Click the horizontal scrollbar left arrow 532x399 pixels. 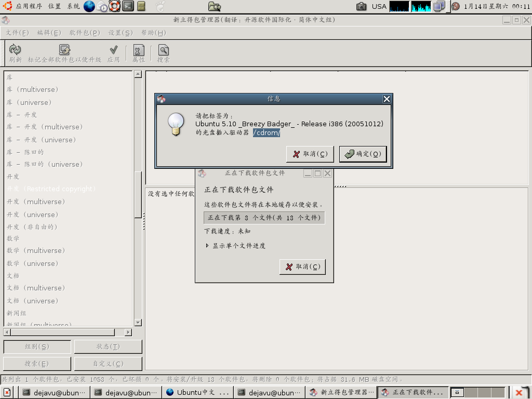(7, 332)
